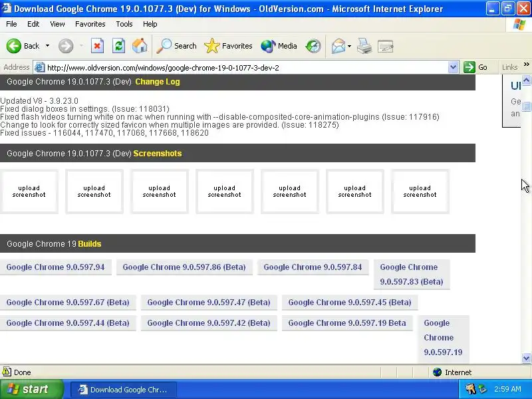This screenshot has width=532, height=399.
Task: Click the Mail envelope icon
Action: (x=338, y=46)
